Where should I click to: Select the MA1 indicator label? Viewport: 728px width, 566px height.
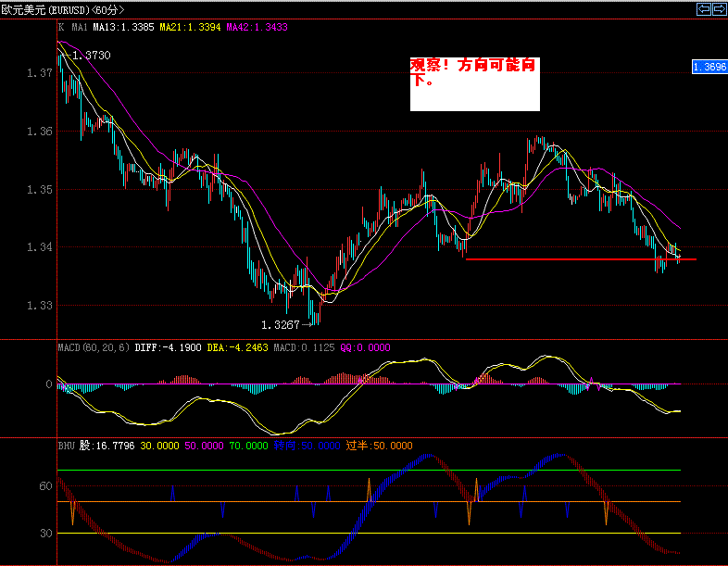point(80,28)
